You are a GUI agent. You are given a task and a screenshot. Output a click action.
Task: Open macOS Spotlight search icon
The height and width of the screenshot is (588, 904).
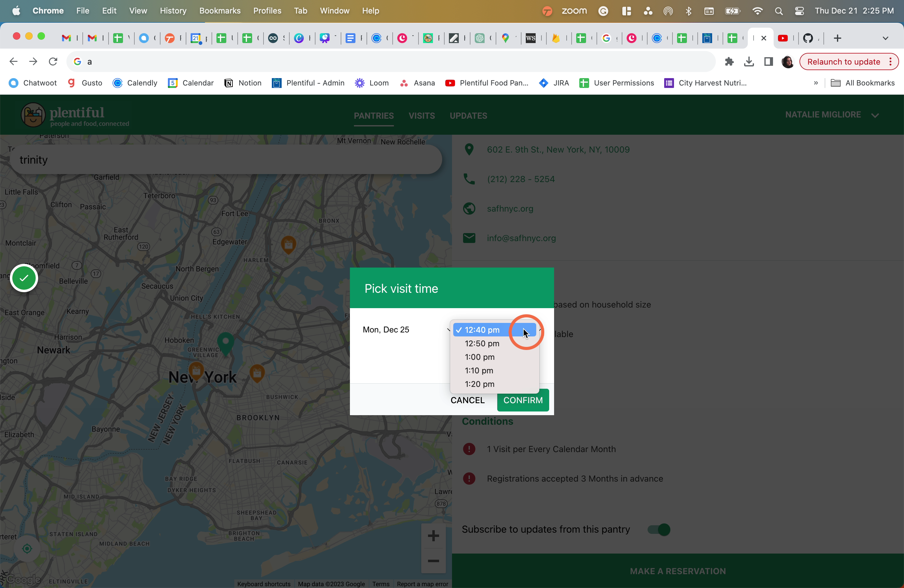779,11
